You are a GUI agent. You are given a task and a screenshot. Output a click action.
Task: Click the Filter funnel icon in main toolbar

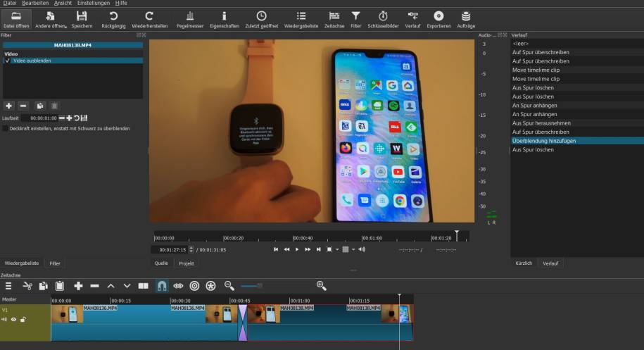[355, 19]
